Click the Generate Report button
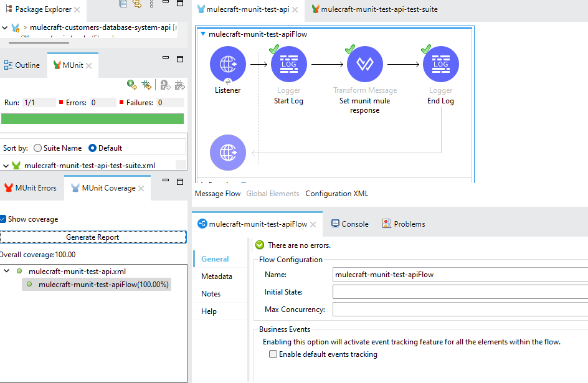 click(x=93, y=237)
